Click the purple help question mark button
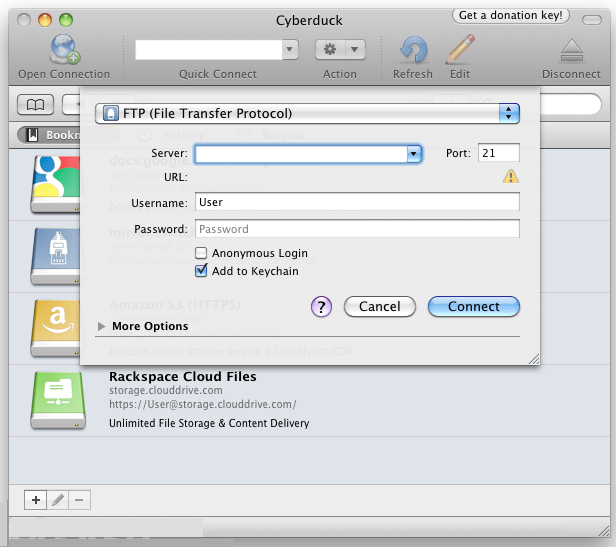The width and height of the screenshot is (616, 547). 321,307
